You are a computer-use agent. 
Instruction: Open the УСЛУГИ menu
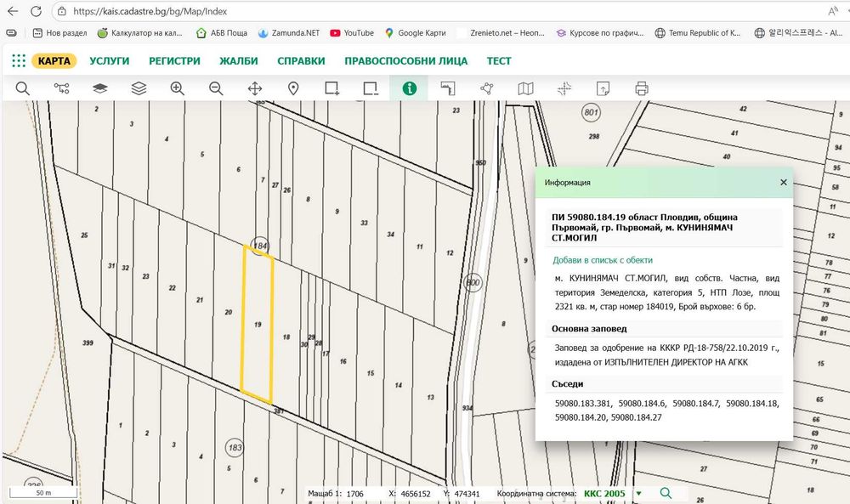[108, 61]
